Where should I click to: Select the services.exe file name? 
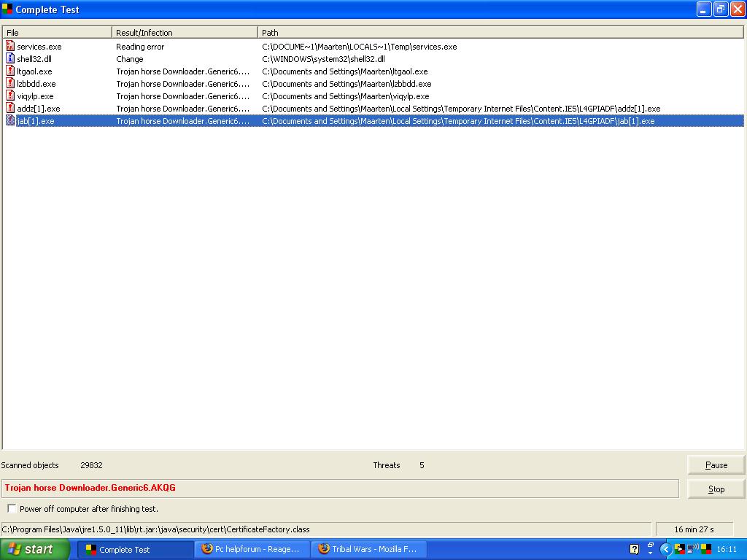(39, 47)
